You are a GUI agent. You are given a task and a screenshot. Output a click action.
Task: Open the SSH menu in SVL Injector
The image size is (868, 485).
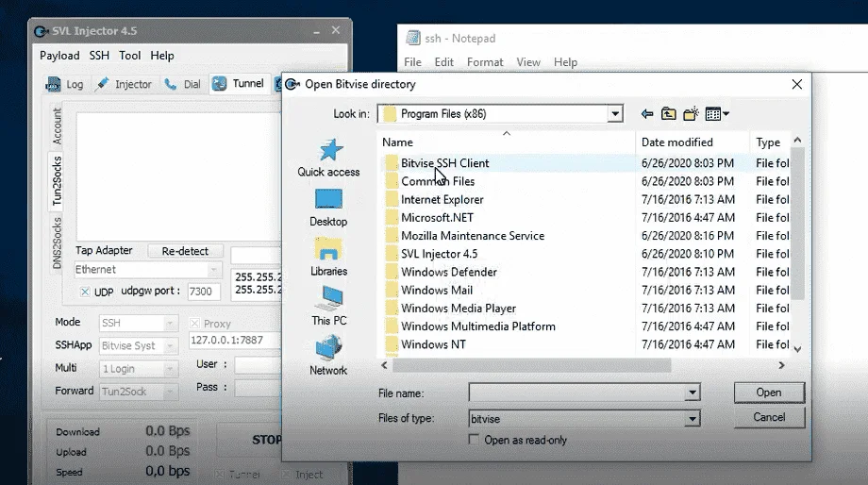[x=99, y=56]
